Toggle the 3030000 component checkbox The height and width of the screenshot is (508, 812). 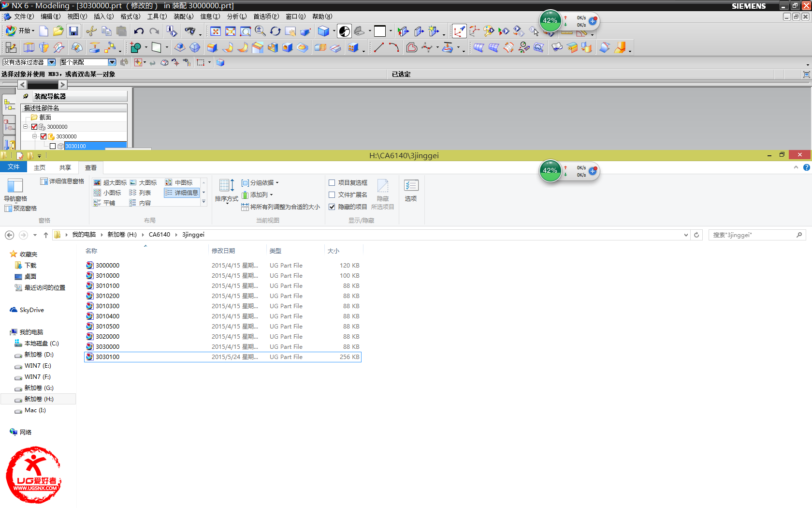pos(43,136)
